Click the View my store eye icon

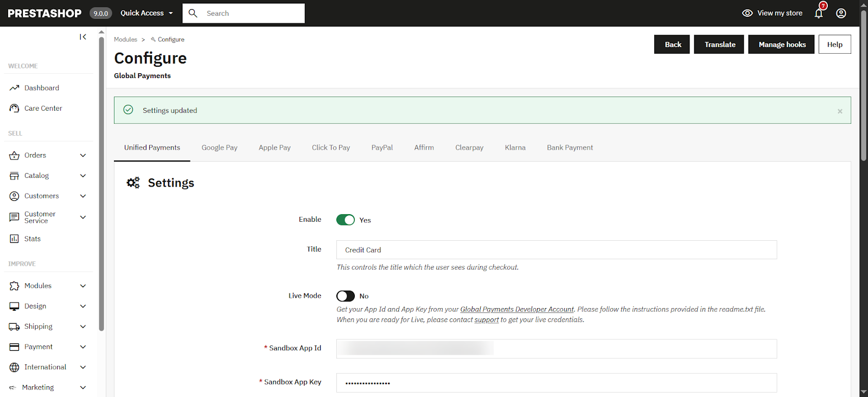[748, 13]
